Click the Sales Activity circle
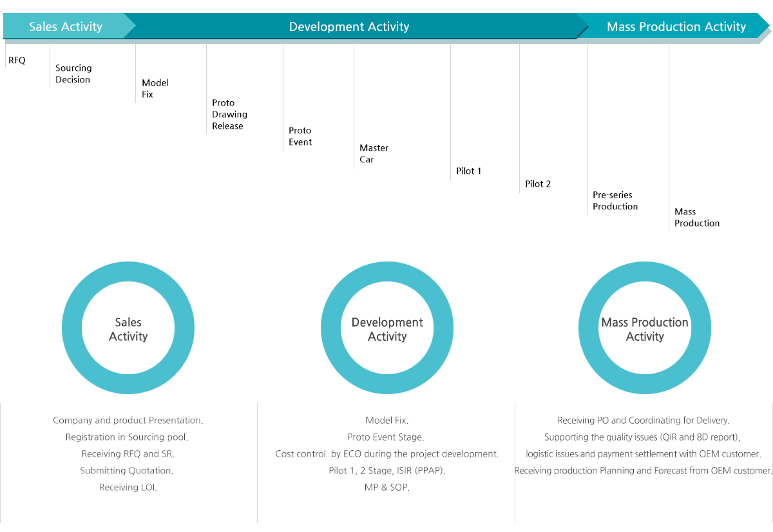This screenshot has height=532, width=773. click(128, 328)
